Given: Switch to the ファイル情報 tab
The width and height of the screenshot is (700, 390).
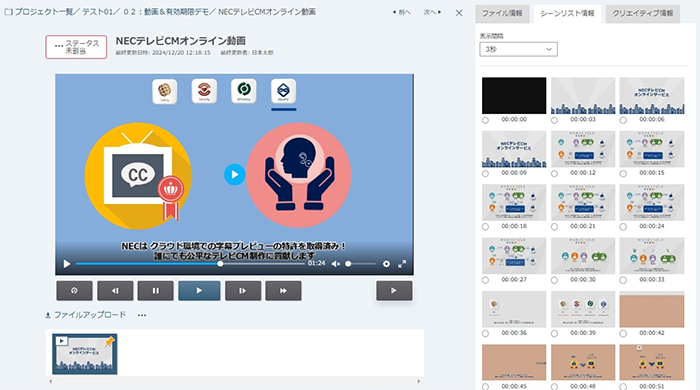Looking at the screenshot, I should [x=502, y=13].
